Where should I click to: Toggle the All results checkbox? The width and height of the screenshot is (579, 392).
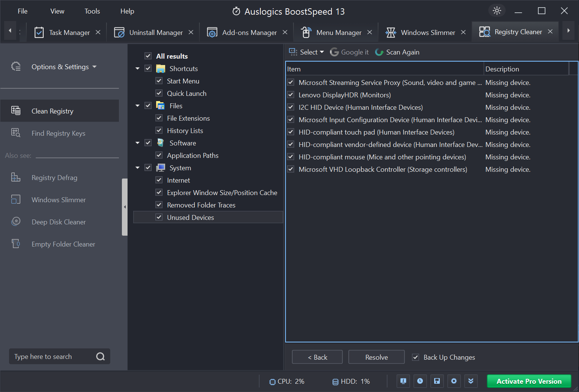click(x=148, y=56)
